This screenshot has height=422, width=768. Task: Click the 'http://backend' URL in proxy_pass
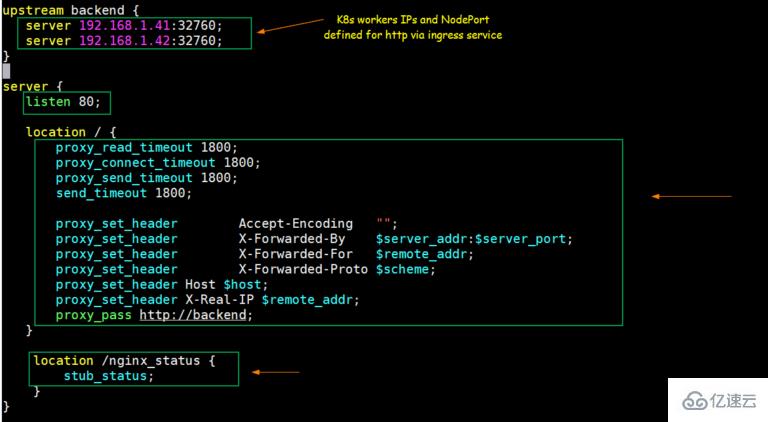coord(193,315)
